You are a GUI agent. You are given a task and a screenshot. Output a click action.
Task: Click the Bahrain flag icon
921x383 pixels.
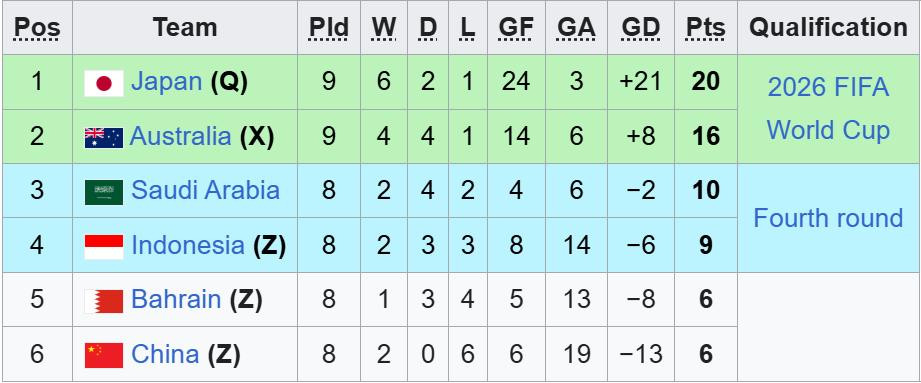click(104, 301)
